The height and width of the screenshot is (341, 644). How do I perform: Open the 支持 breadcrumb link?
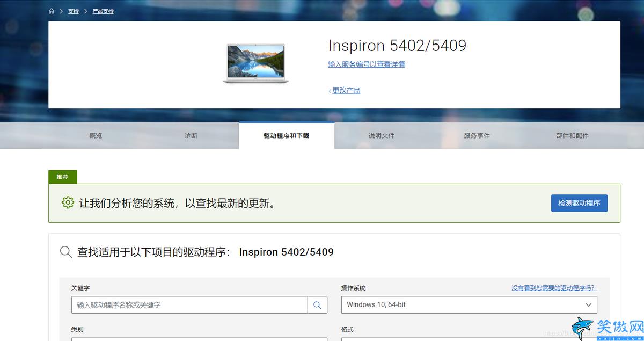(x=74, y=11)
